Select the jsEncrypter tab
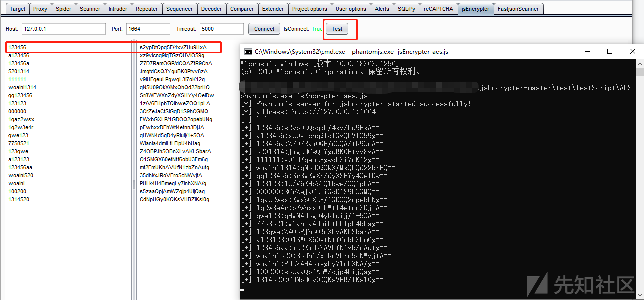The image size is (644, 300). click(x=476, y=9)
